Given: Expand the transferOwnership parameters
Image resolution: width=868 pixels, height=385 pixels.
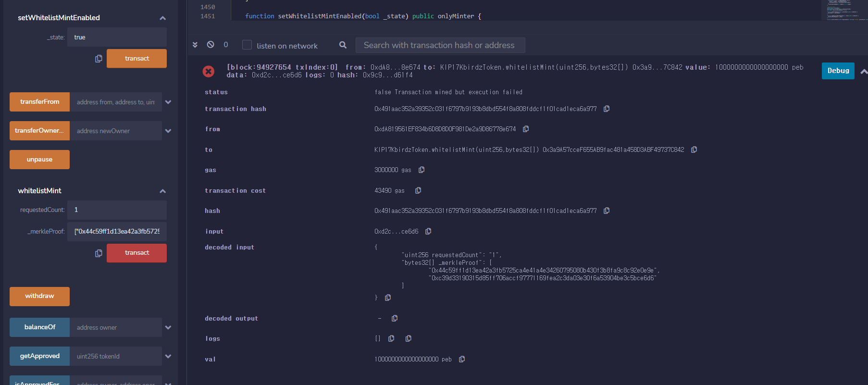Looking at the screenshot, I should pos(168,131).
